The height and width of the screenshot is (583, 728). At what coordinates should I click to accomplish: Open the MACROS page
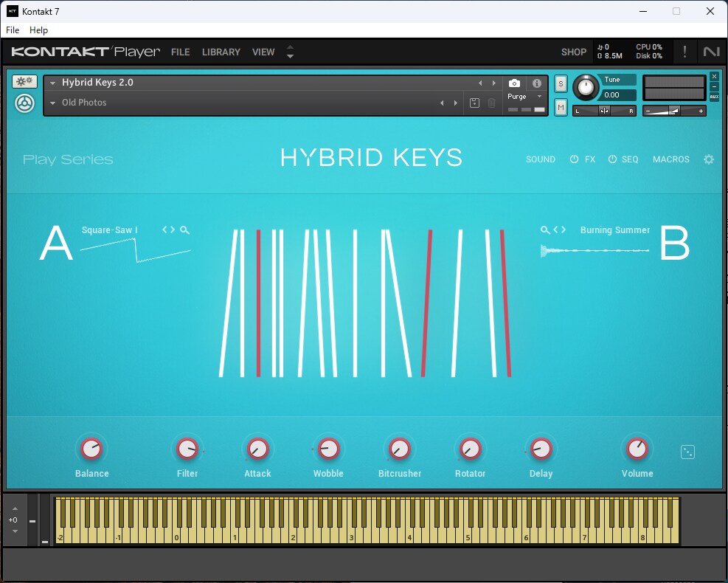(670, 159)
